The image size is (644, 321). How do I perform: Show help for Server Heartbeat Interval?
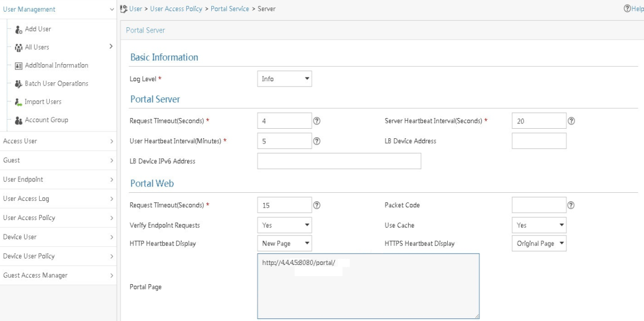point(571,121)
